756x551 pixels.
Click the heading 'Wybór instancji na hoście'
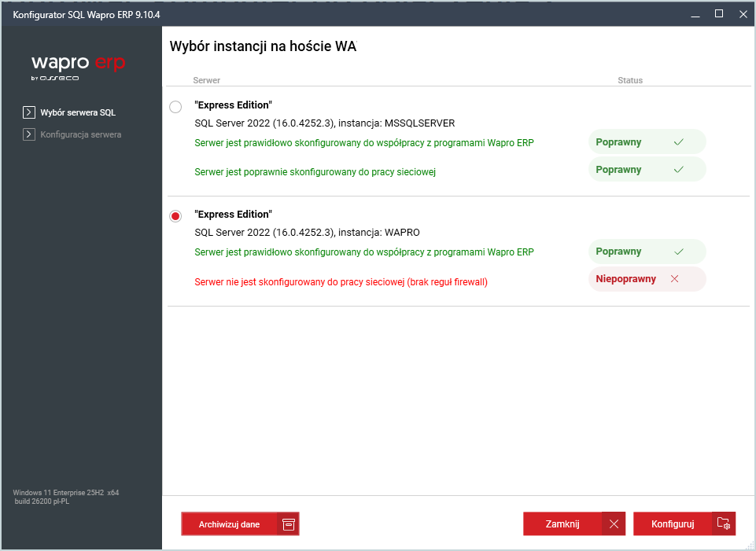(251, 46)
